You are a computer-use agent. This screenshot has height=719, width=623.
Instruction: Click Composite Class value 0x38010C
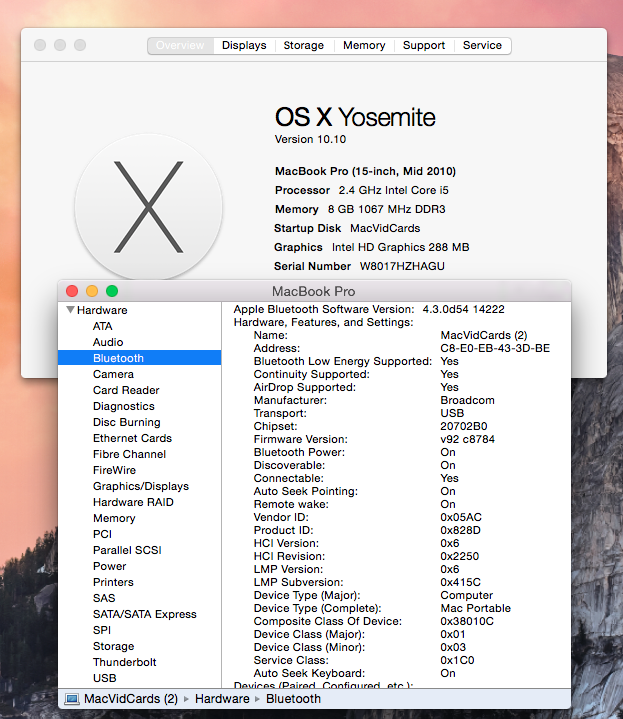(x=467, y=621)
